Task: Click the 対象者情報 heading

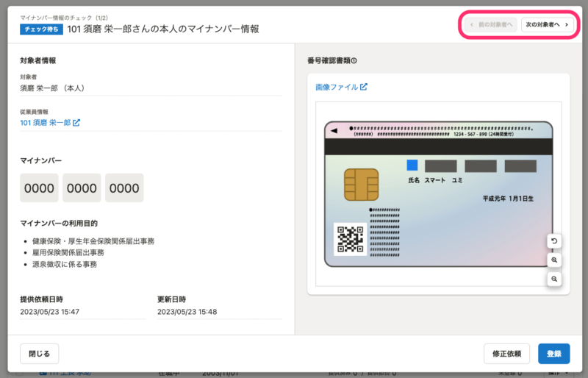Action: click(38, 60)
